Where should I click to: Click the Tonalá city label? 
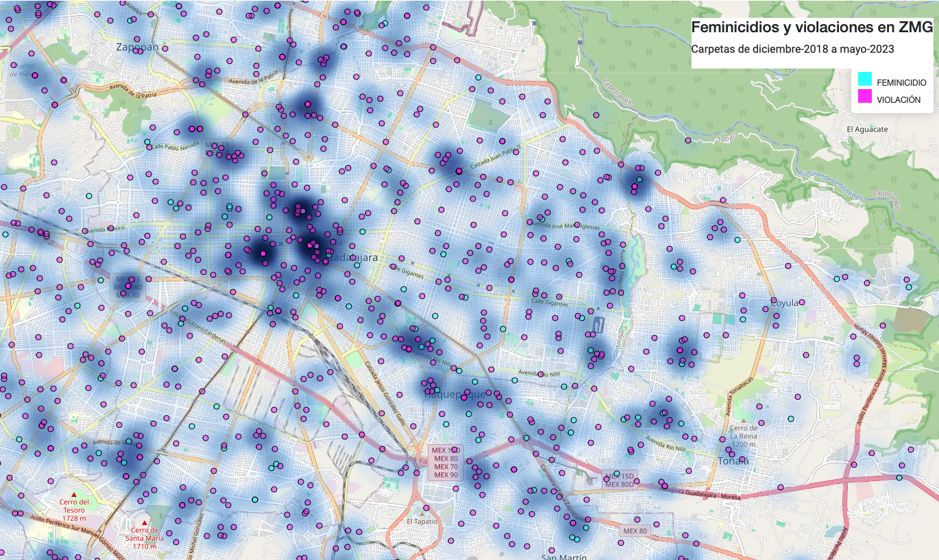pyautogui.click(x=733, y=461)
